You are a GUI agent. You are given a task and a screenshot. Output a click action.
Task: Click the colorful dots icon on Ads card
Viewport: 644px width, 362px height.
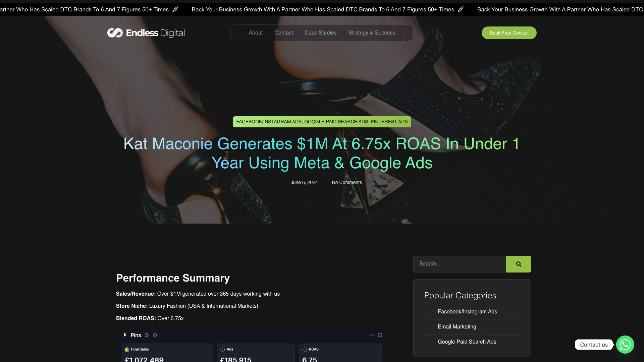coord(223,349)
